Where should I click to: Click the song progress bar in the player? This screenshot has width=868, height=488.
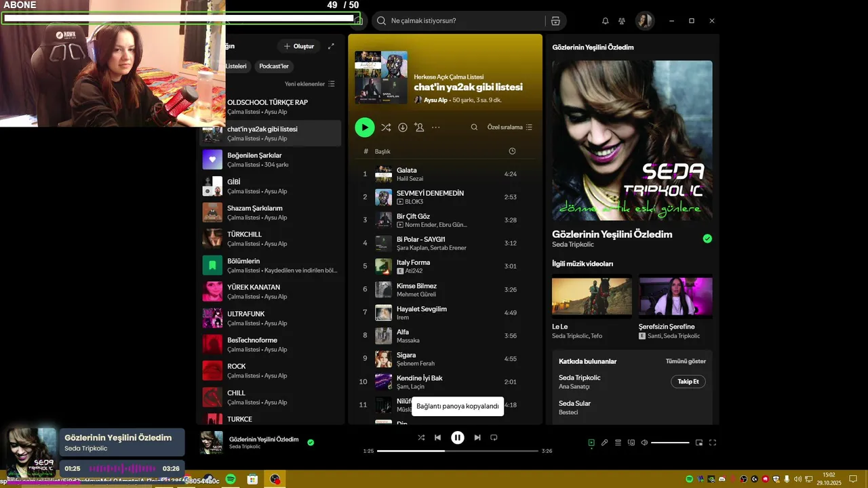[x=458, y=451]
